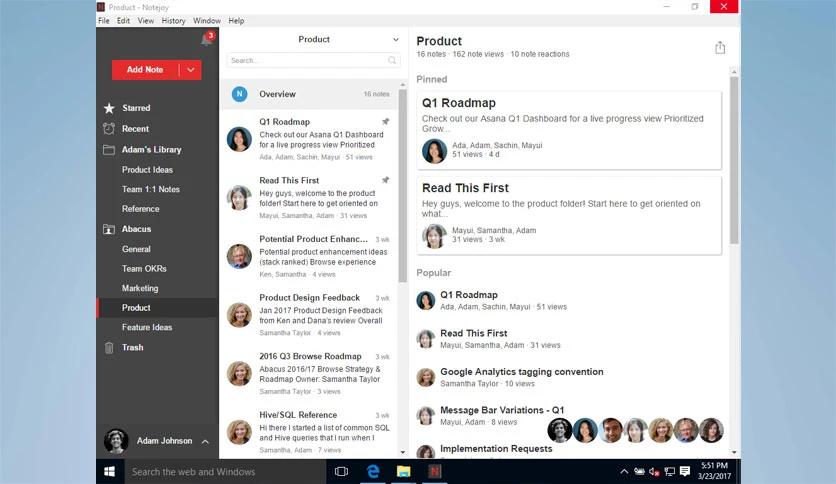Select the Team OKRs notebook
The image size is (836, 484).
(146, 268)
